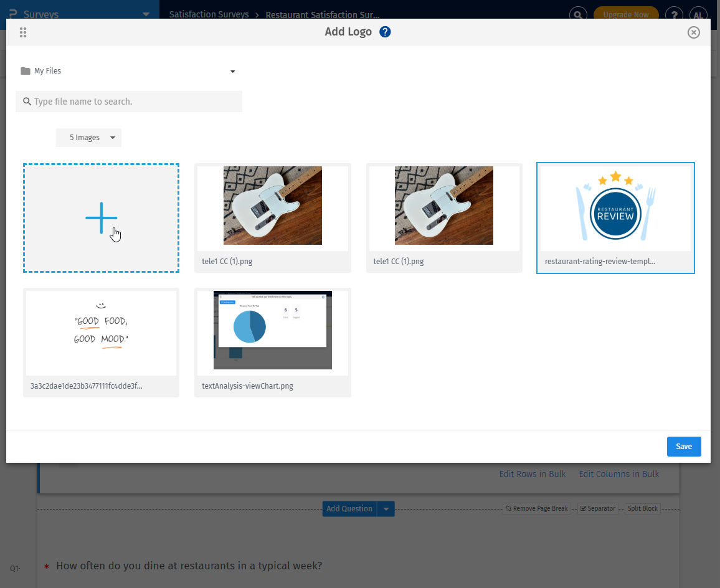Open Edit Rows in Bulk link
The height and width of the screenshot is (588, 720).
[x=533, y=473]
